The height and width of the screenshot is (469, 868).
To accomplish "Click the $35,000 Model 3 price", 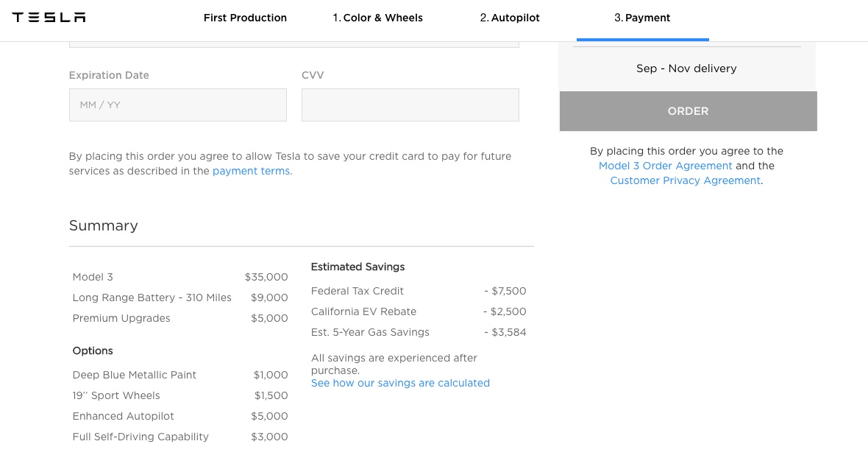I will [266, 277].
